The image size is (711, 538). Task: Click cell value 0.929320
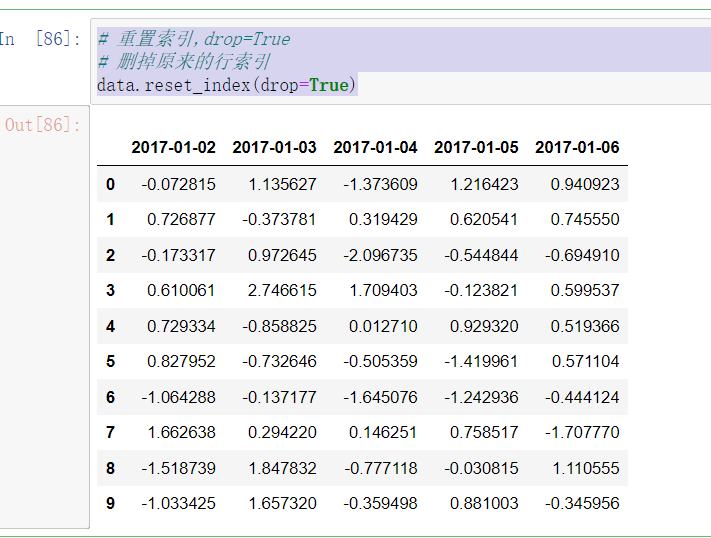click(x=484, y=326)
